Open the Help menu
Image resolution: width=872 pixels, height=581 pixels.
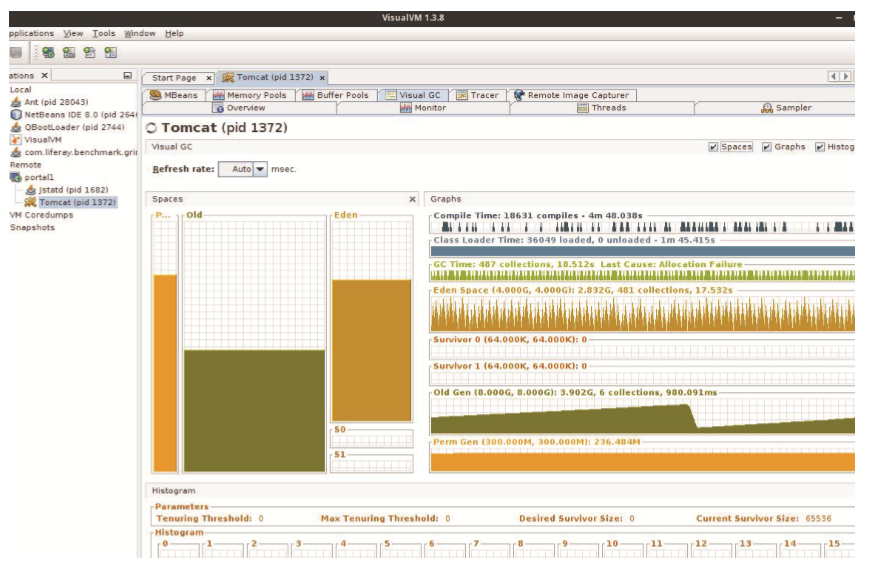pyautogui.click(x=174, y=33)
